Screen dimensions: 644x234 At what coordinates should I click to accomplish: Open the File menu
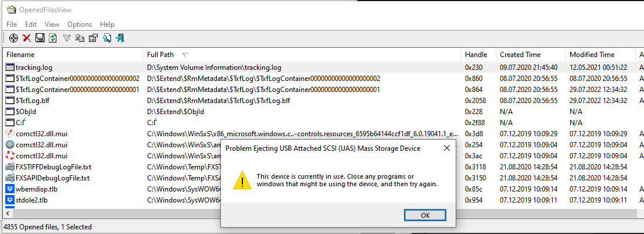tap(12, 24)
